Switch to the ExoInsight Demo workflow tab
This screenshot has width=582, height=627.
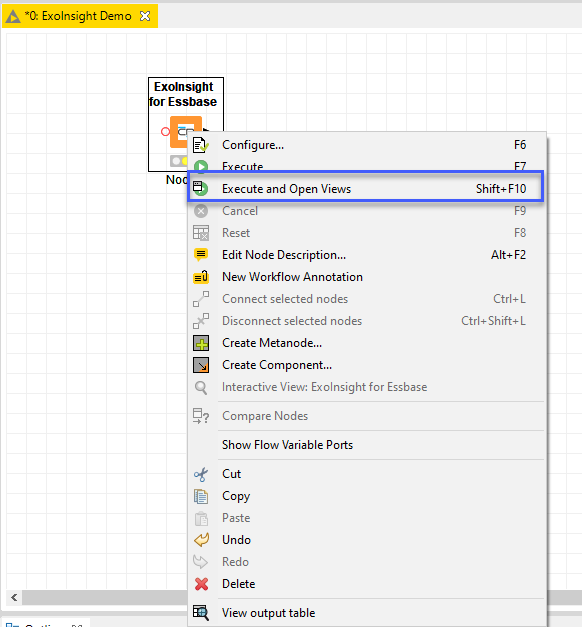[78, 16]
